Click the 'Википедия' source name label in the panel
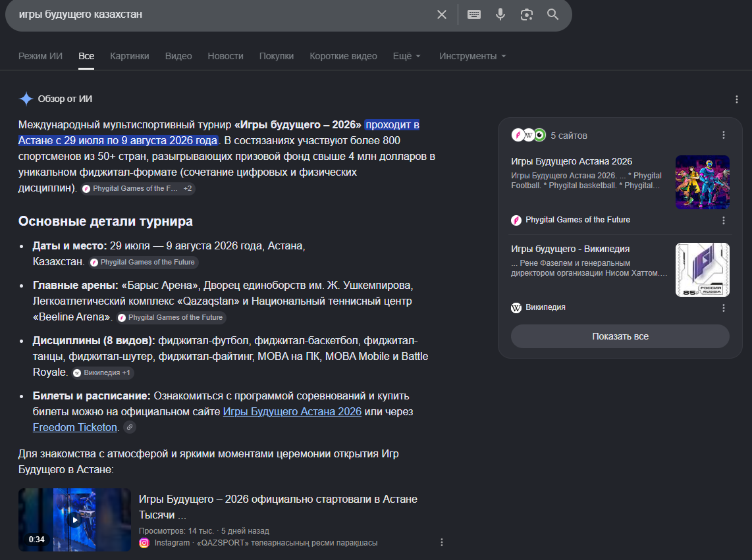Viewport: 752px width, 560px height. [545, 307]
